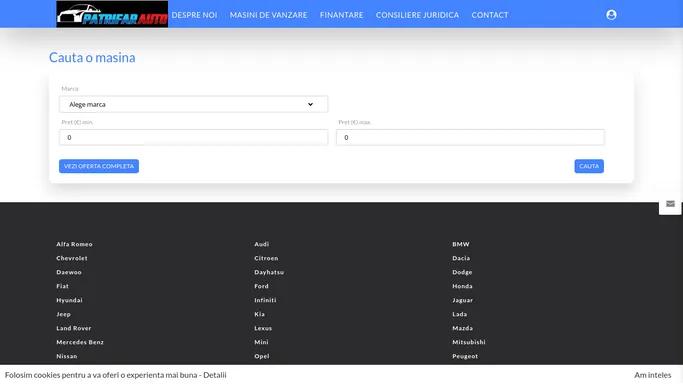
Task: Focus the minimum price input field
Action: click(193, 138)
